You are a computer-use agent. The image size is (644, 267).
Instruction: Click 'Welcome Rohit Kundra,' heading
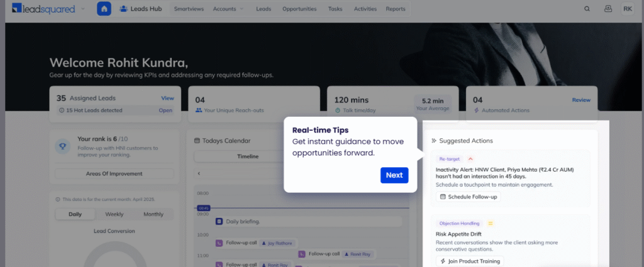tap(119, 63)
